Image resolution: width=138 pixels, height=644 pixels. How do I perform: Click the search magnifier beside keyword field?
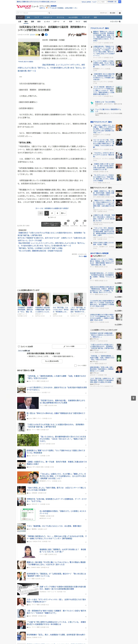pyautogui.click(x=49, y=13)
